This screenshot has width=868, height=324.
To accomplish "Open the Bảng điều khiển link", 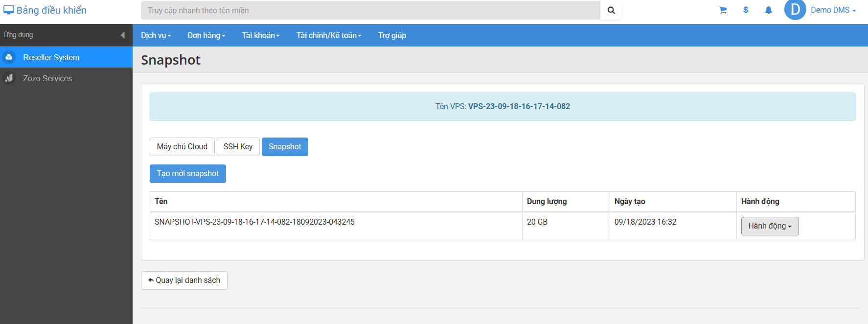I will pyautogui.click(x=51, y=10).
